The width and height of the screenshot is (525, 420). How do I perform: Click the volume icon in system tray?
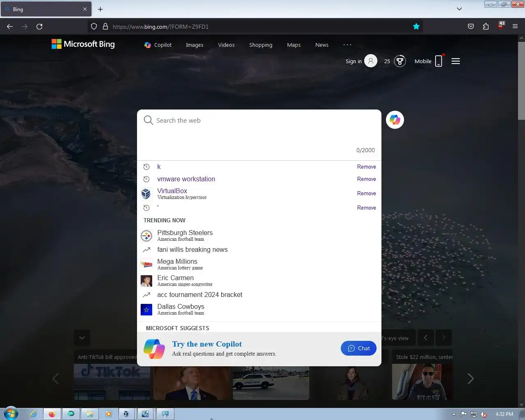tap(484, 414)
